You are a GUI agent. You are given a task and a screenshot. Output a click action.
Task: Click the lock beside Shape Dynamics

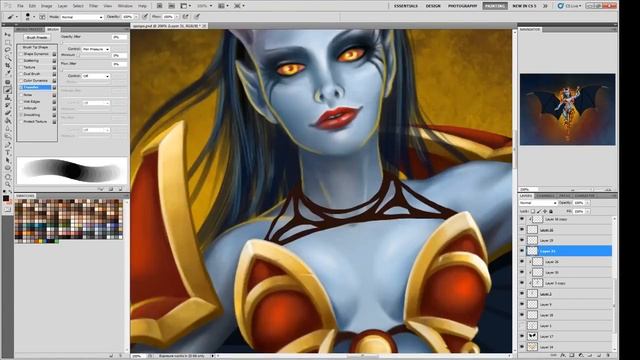click(x=54, y=54)
